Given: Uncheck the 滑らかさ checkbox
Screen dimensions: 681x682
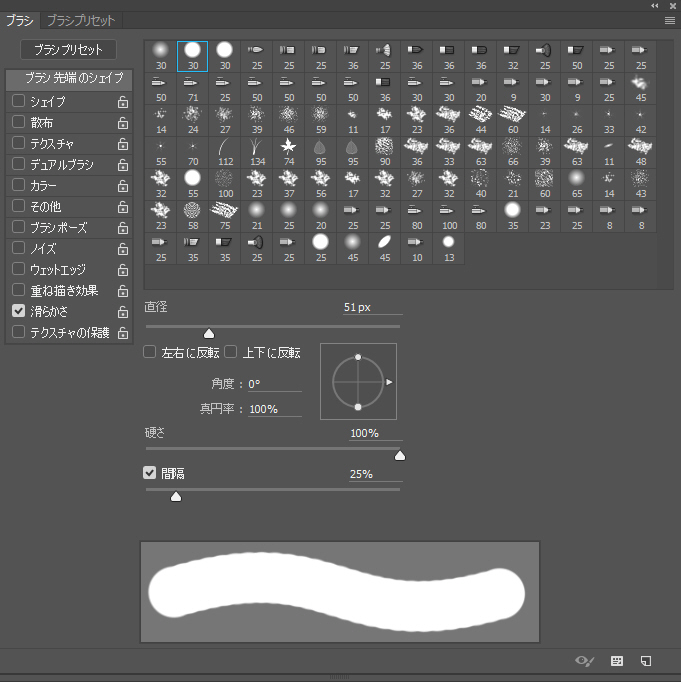Looking at the screenshot, I should pos(18,311).
